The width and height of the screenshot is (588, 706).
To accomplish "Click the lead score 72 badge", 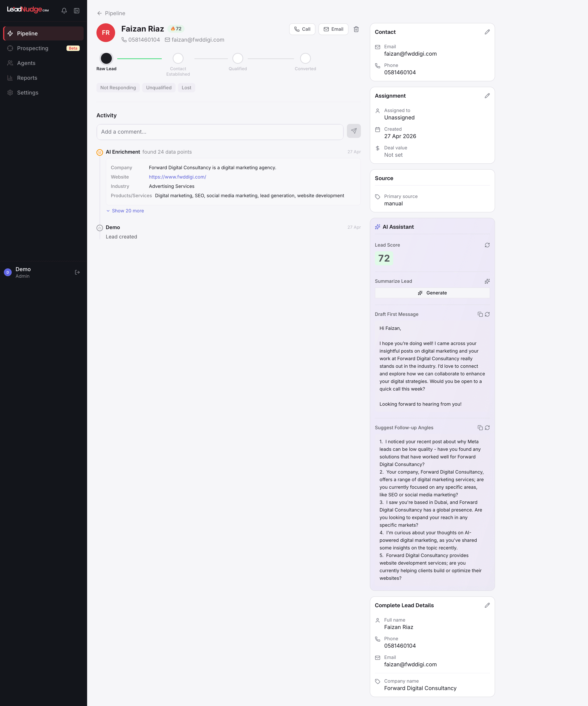I will click(x=176, y=29).
